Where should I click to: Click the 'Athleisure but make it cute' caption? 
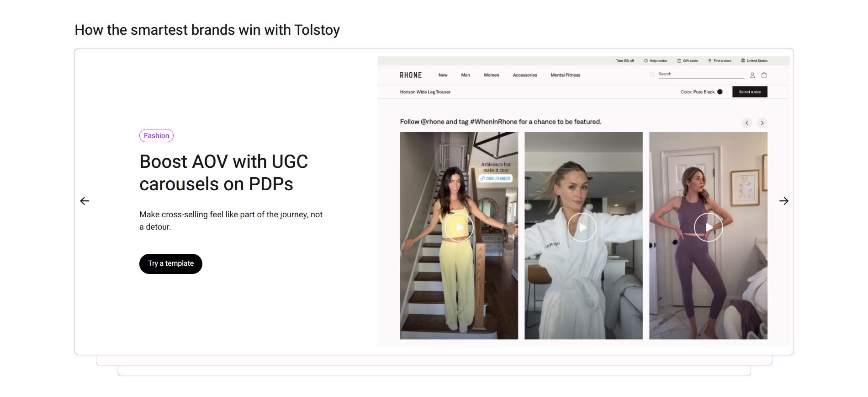(496, 167)
